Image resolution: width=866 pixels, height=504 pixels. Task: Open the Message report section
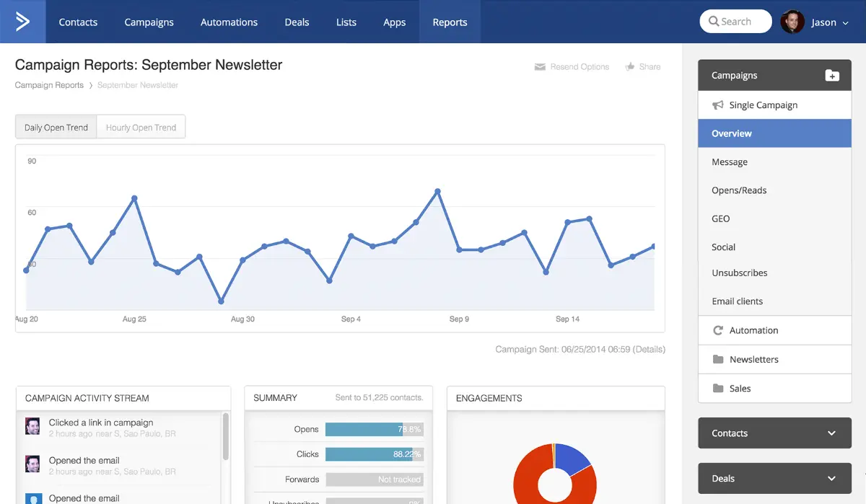(729, 162)
